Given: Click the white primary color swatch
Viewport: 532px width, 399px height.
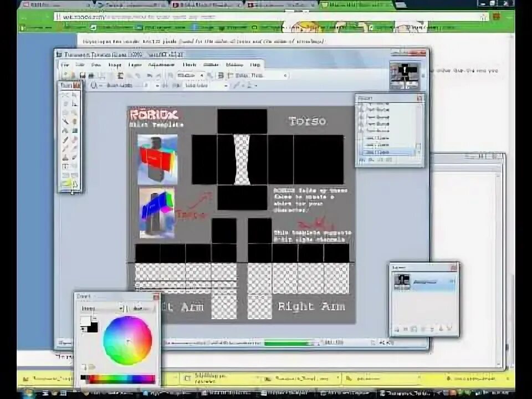Looking at the screenshot, I should (85, 321).
